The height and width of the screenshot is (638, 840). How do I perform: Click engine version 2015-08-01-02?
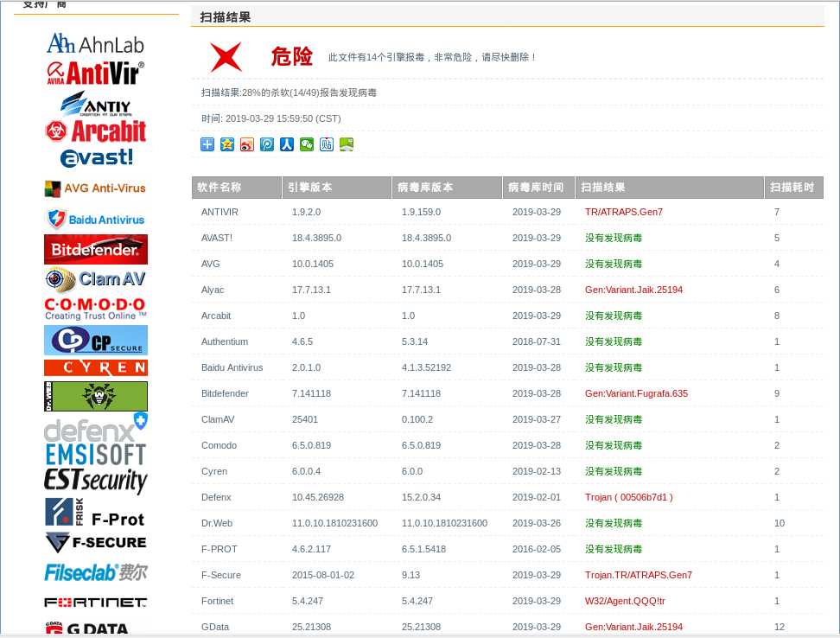(323, 575)
